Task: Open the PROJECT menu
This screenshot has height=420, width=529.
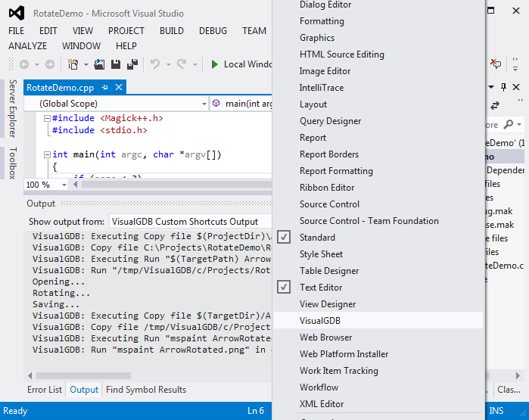Action: point(126,31)
